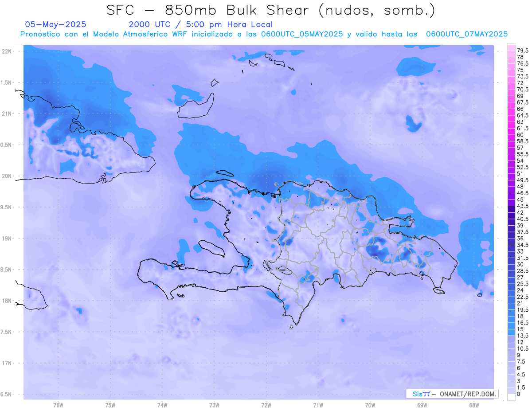Click the '75' value on the color scale

click(520, 70)
